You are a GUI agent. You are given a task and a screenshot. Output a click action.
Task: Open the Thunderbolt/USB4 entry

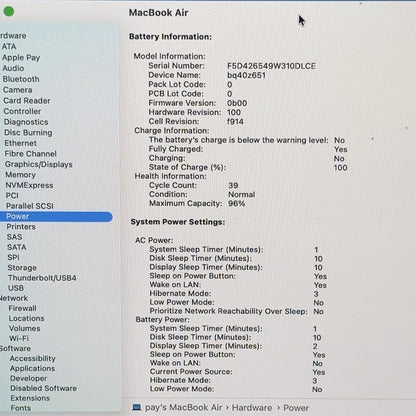point(42,278)
